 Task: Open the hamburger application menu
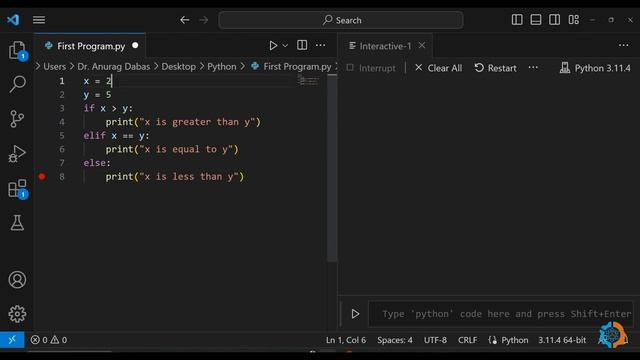[39, 20]
